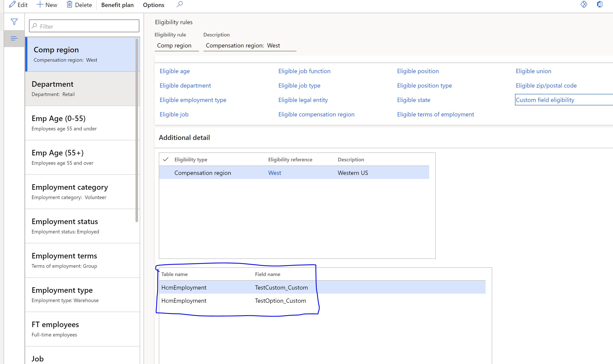
Task: Click the diamond settings icon top-right
Action: 584,5
